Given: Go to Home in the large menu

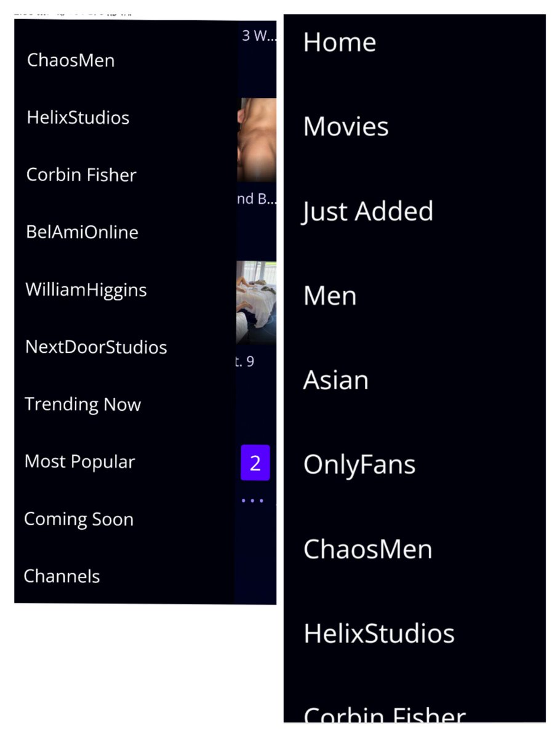Looking at the screenshot, I should 340,42.
